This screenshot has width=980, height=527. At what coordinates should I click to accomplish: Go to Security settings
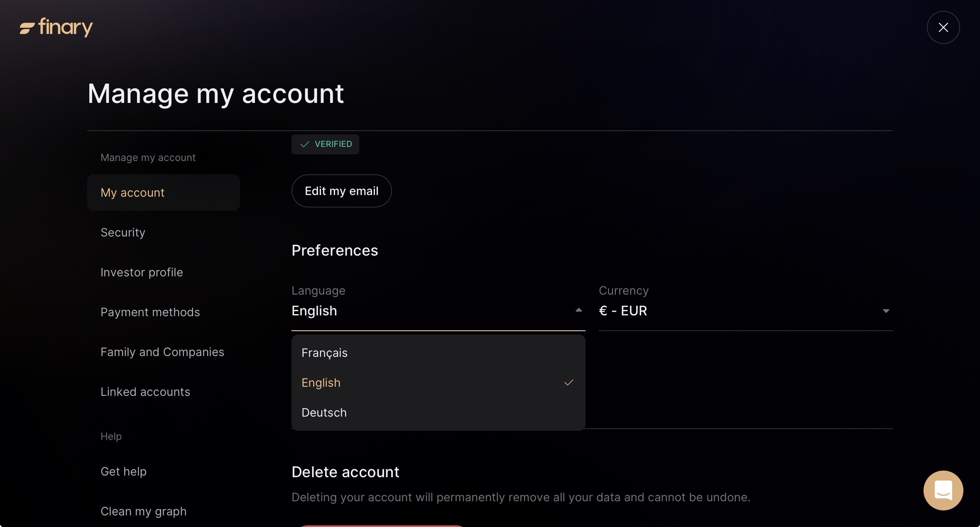(123, 232)
